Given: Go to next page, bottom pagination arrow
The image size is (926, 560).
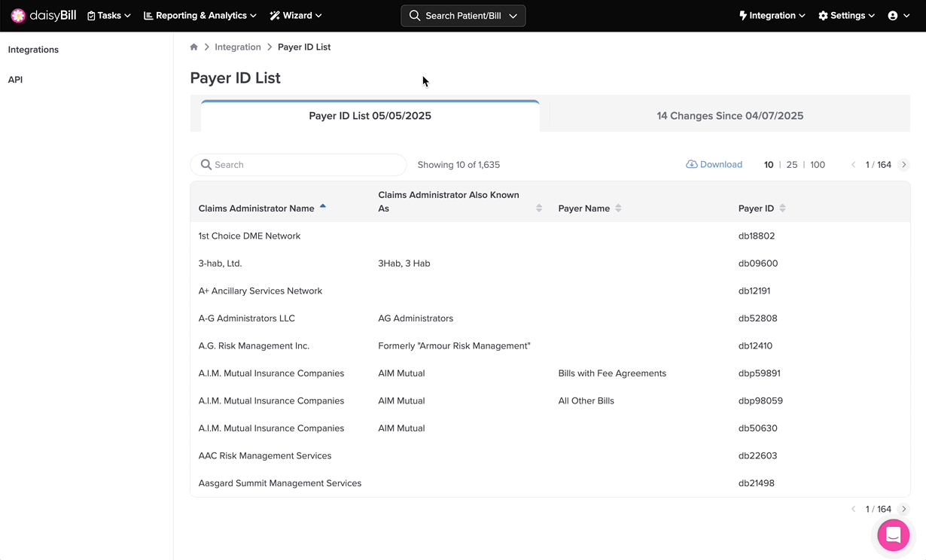Looking at the screenshot, I should pyautogui.click(x=904, y=510).
